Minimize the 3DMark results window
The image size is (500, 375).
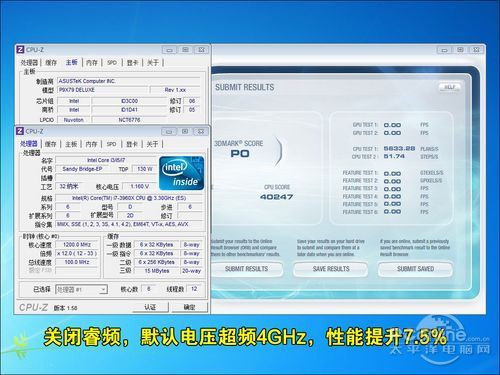pyautogui.click(x=444, y=50)
